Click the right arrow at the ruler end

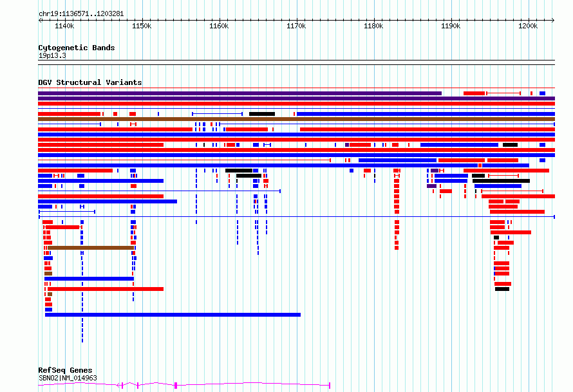552,21
